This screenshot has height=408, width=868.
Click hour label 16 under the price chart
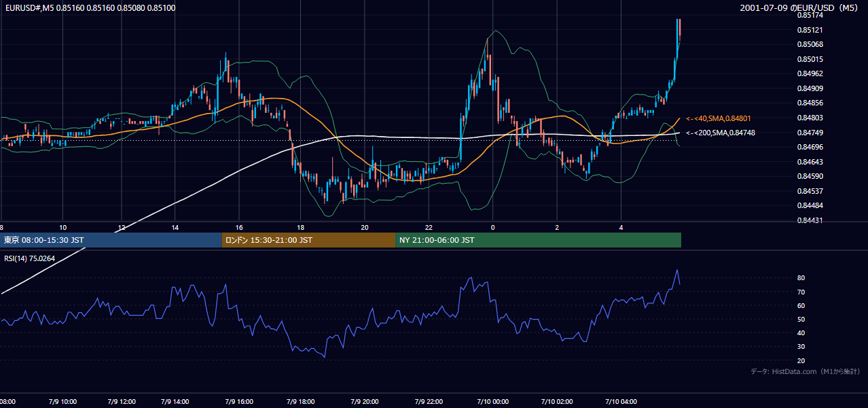pos(239,227)
